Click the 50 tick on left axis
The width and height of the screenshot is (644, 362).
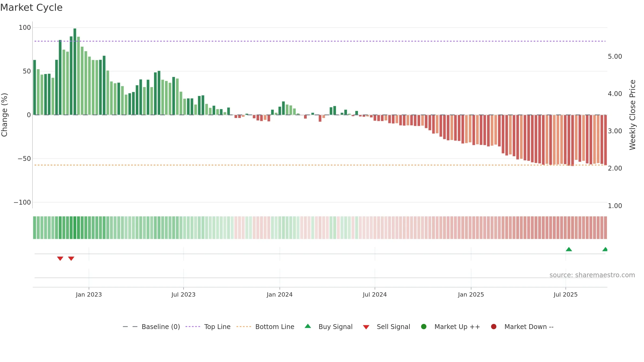point(27,71)
